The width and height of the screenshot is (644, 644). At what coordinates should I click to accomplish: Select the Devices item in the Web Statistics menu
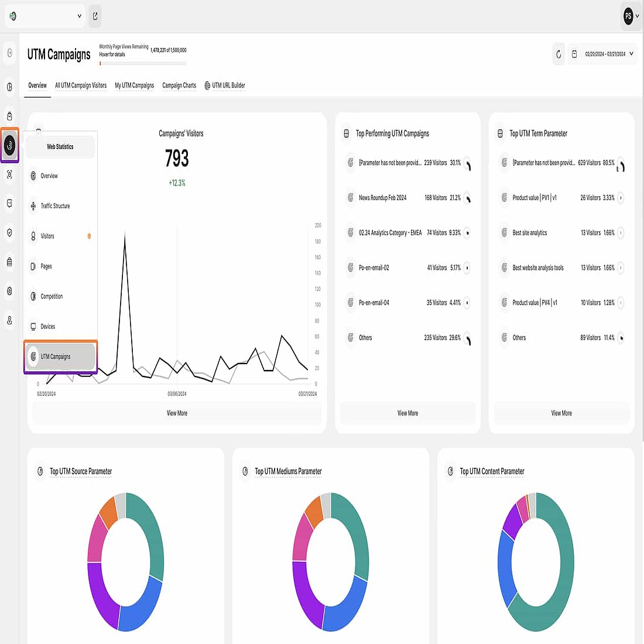(47, 326)
